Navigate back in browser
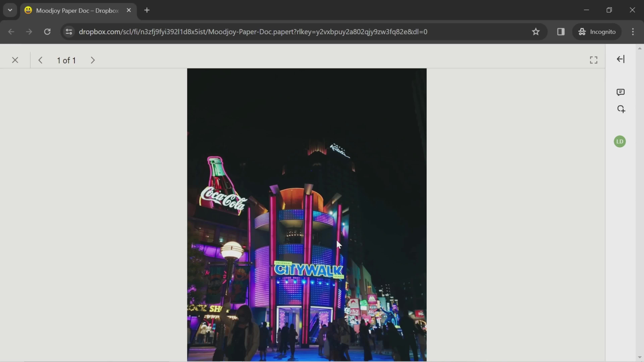Screen dimensions: 644x362 tap(11, 32)
